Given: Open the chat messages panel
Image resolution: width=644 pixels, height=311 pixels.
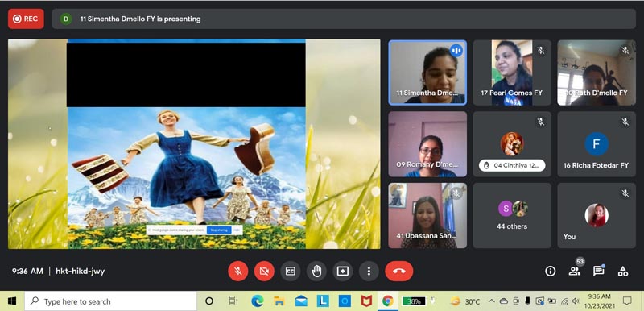Looking at the screenshot, I should 598,272.
